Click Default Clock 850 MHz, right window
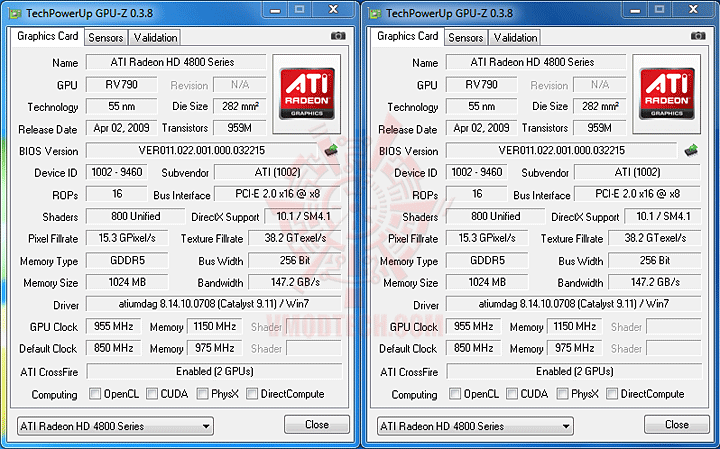 coord(473,348)
